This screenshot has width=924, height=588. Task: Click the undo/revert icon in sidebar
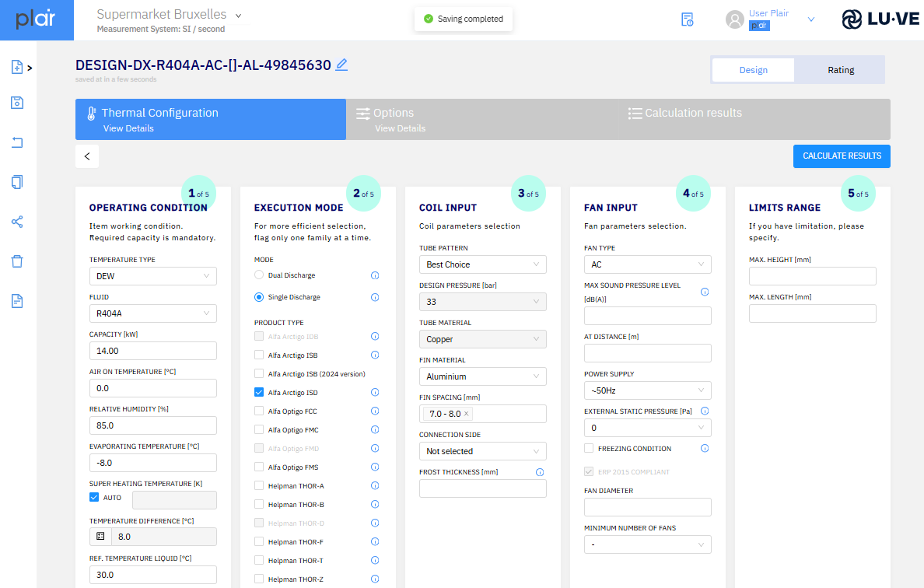[17, 142]
